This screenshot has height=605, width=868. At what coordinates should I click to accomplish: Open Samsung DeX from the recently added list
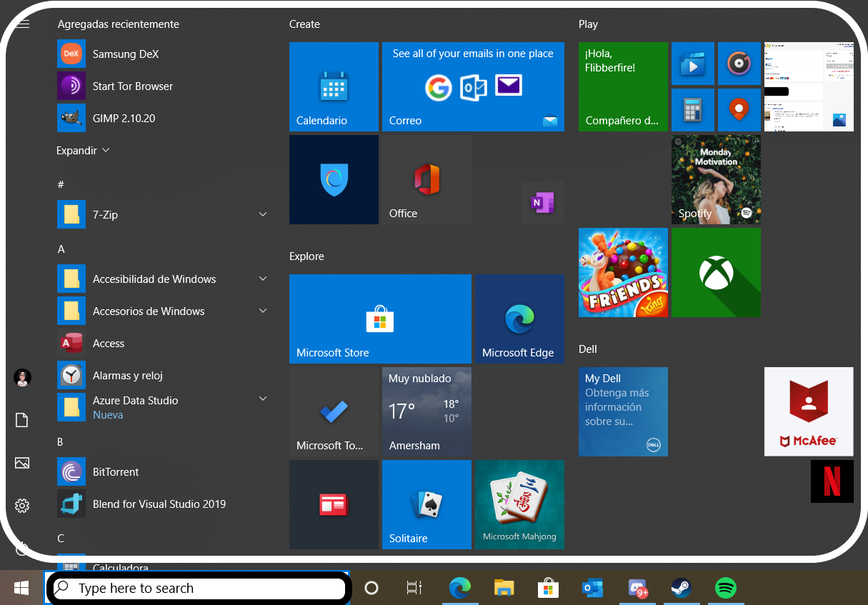(163, 54)
